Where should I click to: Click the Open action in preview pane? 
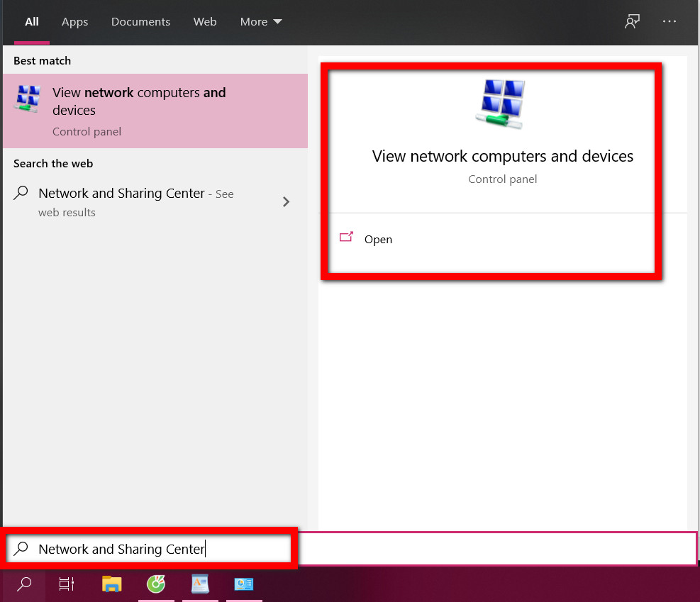(x=378, y=239)
